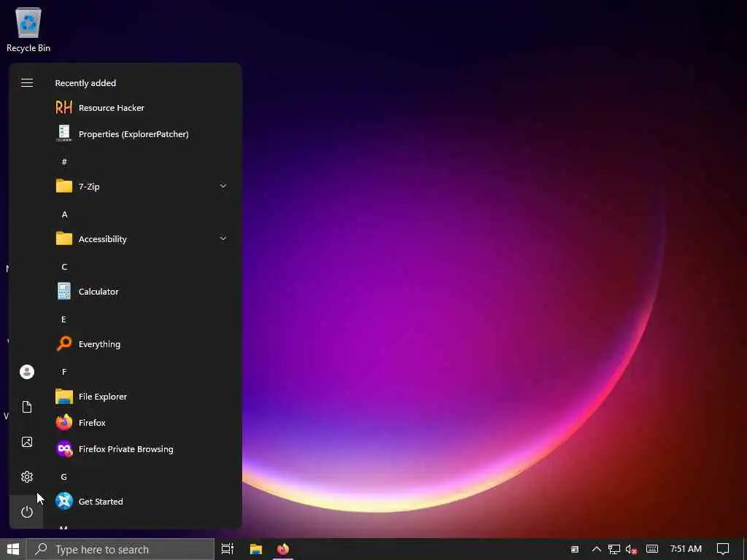
Task: Jump using the # letter header
Action: (x=64, y=162)
